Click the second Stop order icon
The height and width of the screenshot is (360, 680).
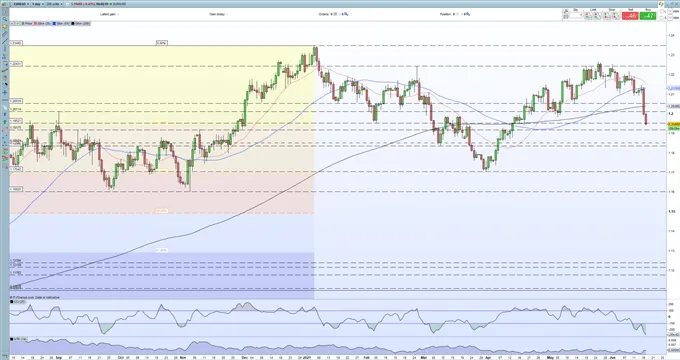click(x=616, y=16)
